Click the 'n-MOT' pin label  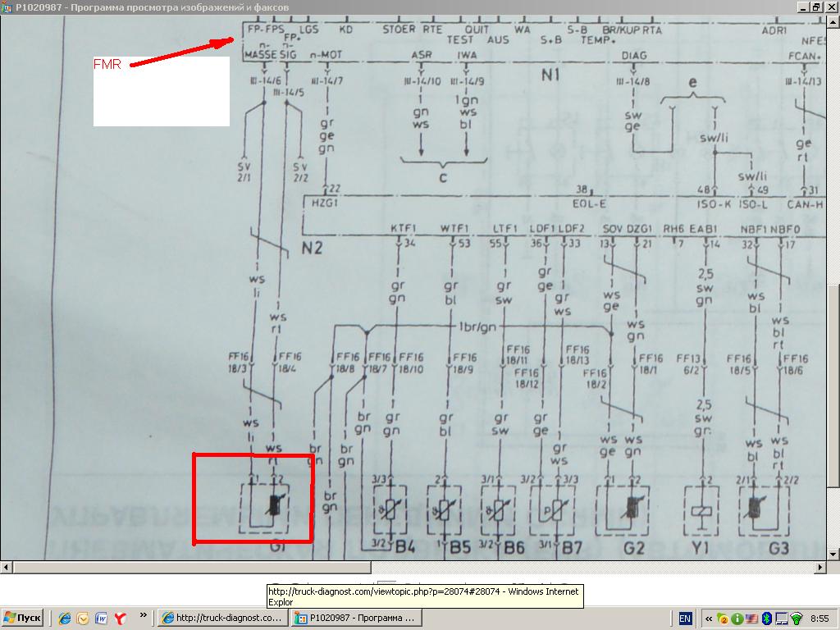326,55
